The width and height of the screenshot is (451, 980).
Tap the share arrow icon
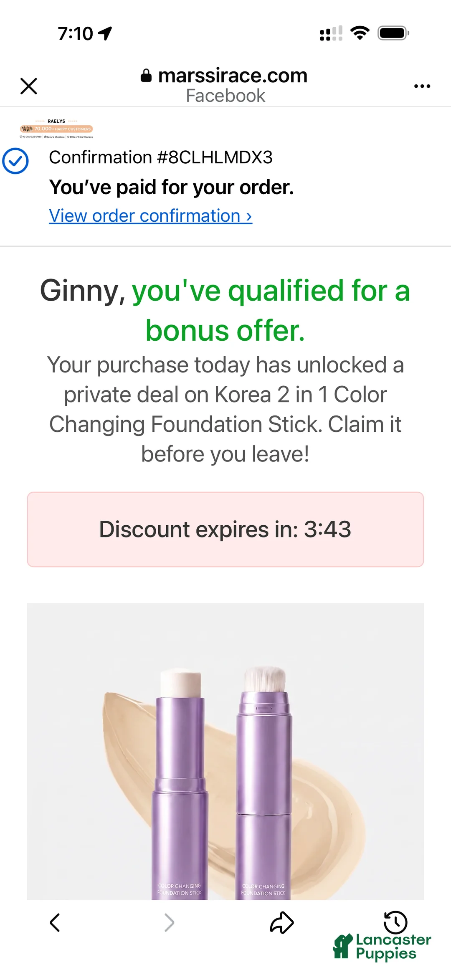point(282,922)
